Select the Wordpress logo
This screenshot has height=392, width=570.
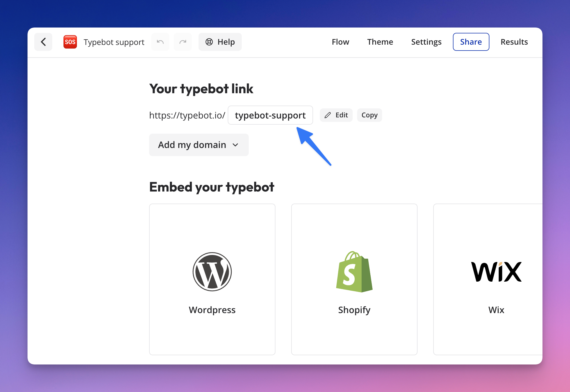(212, 271)
